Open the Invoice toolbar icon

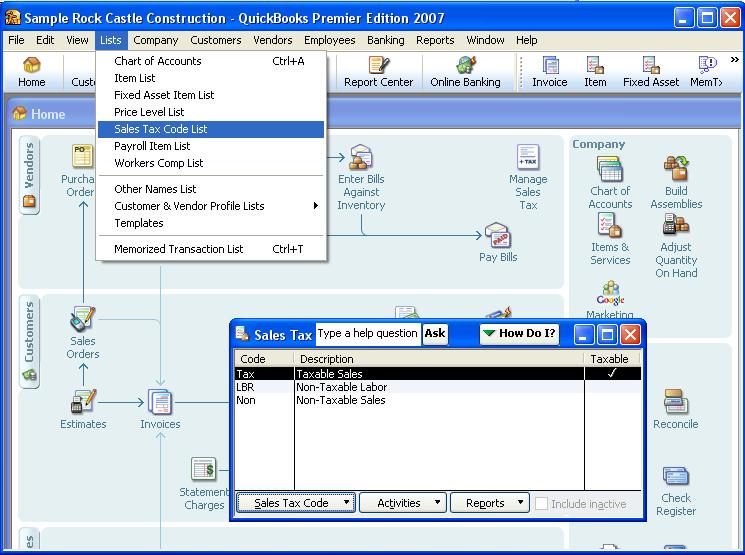(549, 71)
